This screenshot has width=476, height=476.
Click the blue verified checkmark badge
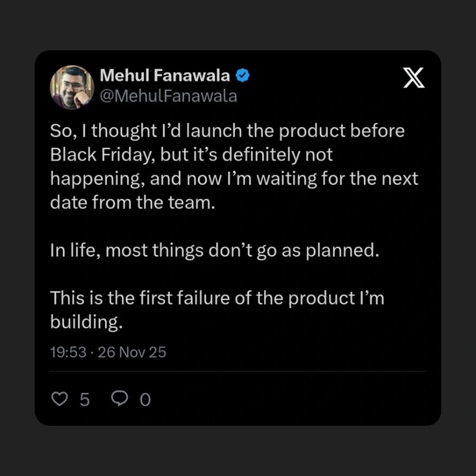pyautogui.click(x=242, y=76)
